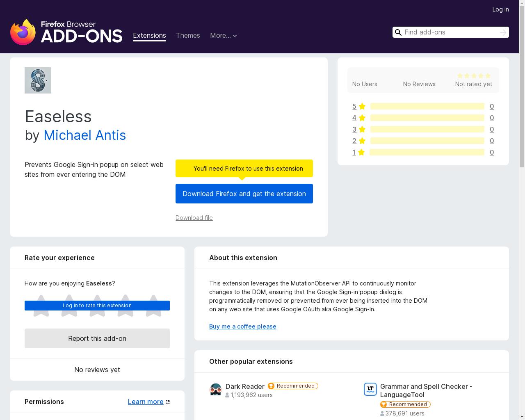Click the 3-star row star icon
The width and height of the screenshot is (525, 420).
pyautogui.click(x=362, y=129)
